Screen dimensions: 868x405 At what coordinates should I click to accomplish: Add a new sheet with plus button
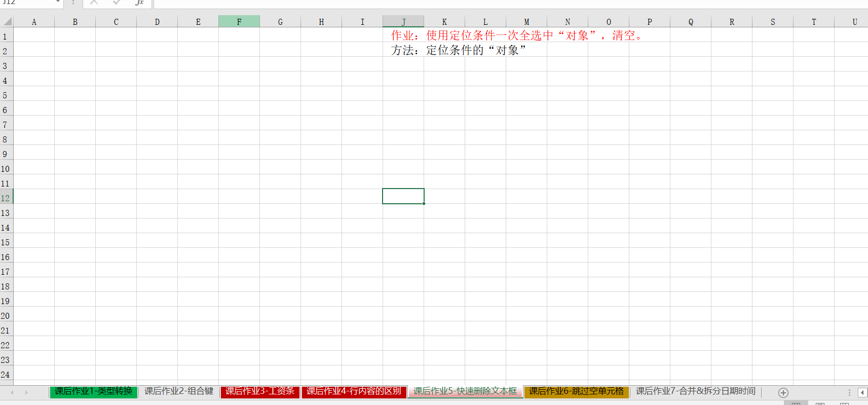[783, 393]
